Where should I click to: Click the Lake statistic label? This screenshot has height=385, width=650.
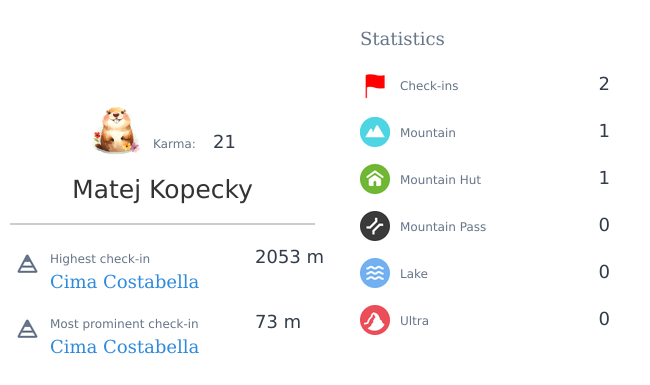[x=414, y=274]
